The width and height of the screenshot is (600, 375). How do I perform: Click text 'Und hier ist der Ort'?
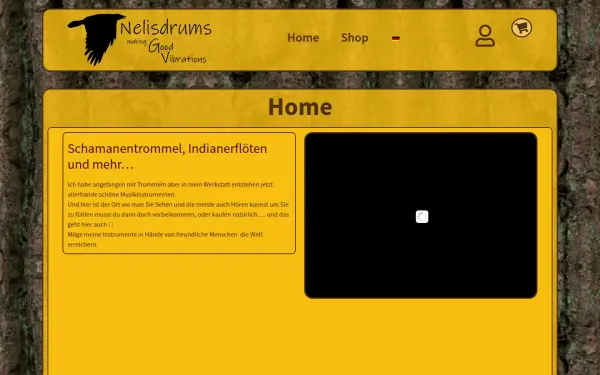94,205
